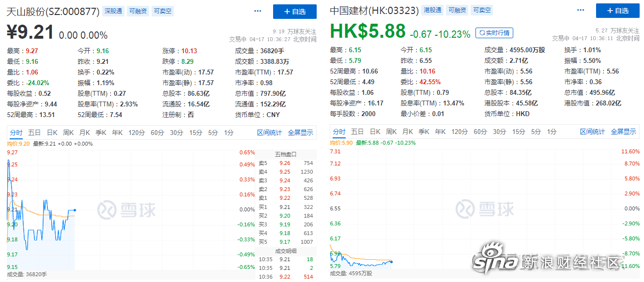Click the HK$5.88 current price
644x282 pixels.
pos(368,31)
